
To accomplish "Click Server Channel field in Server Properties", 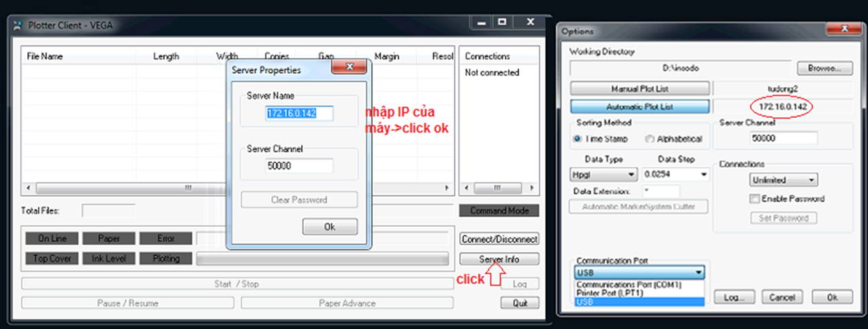I will (x=300, y=166).
